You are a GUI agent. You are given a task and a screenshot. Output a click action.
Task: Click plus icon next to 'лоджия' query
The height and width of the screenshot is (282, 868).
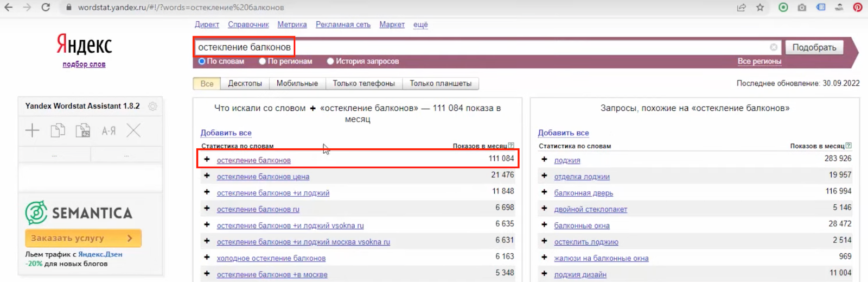[x=544, y=160]
